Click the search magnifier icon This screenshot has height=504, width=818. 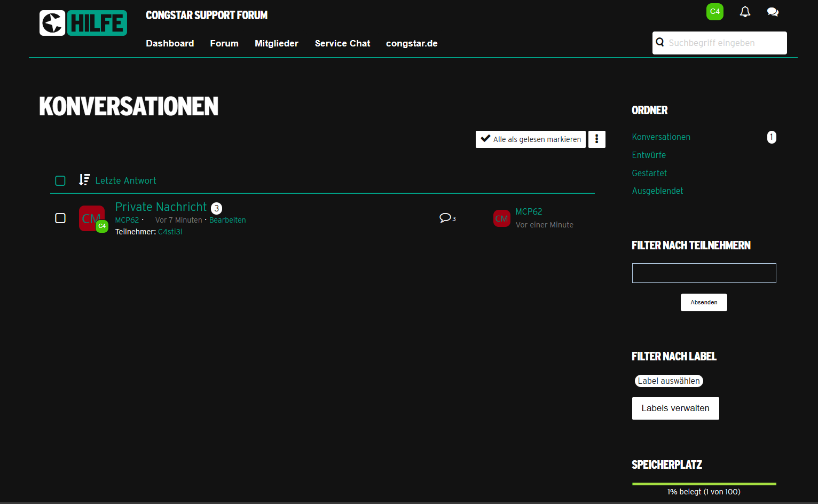[660, 43]
